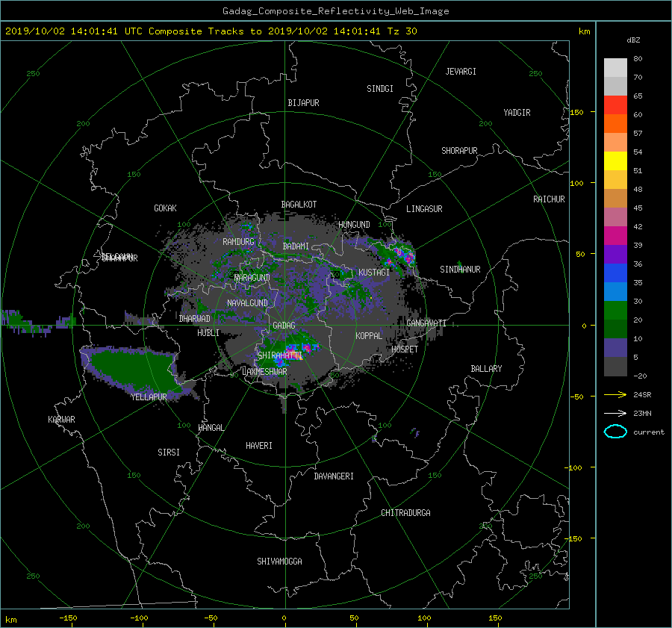Click the -20 value in dBZ legend
This screenshot has width=672, height=628.
pyautogui.click(x=640, y=376)
